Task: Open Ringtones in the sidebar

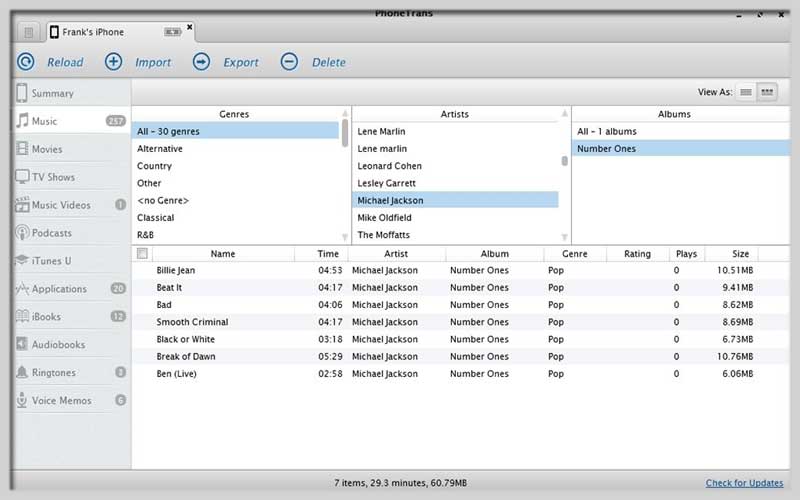Action: click(x=71, y=372)
